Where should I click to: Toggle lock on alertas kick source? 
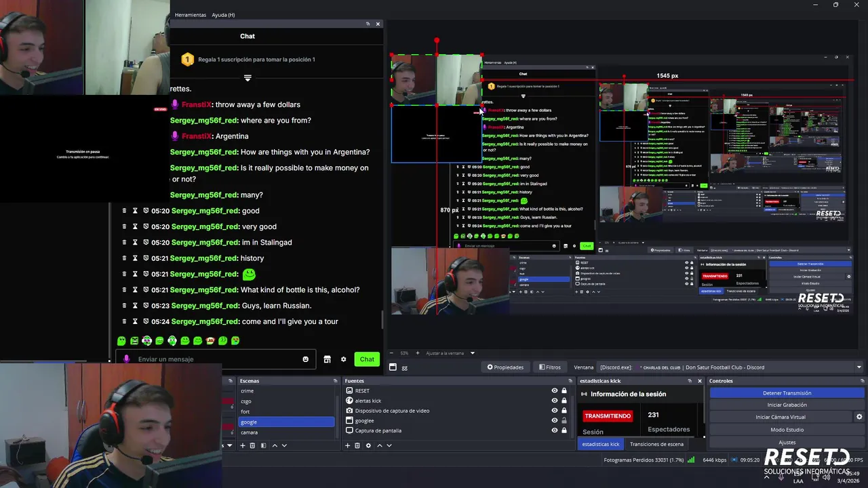[564, 401]
